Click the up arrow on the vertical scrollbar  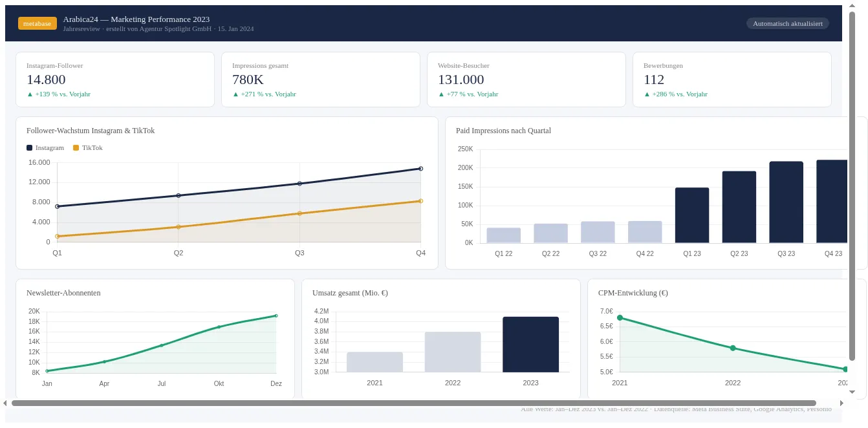852,6
